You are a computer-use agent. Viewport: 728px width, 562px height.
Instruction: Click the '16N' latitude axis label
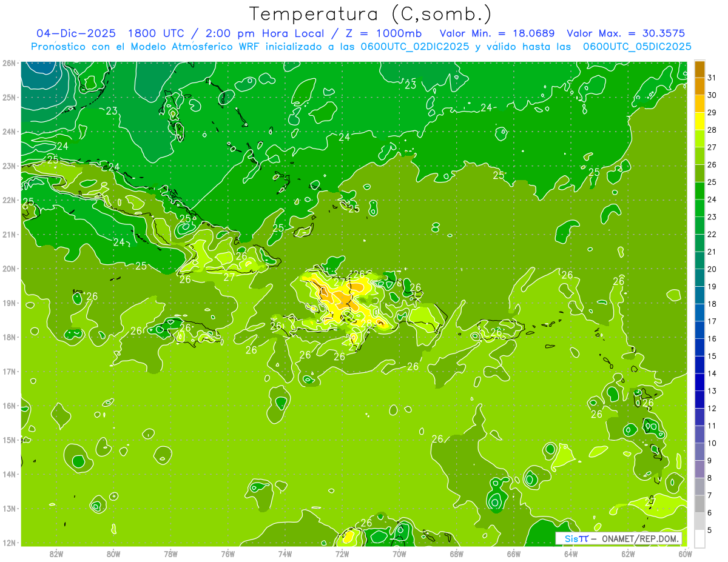[8, 406]
